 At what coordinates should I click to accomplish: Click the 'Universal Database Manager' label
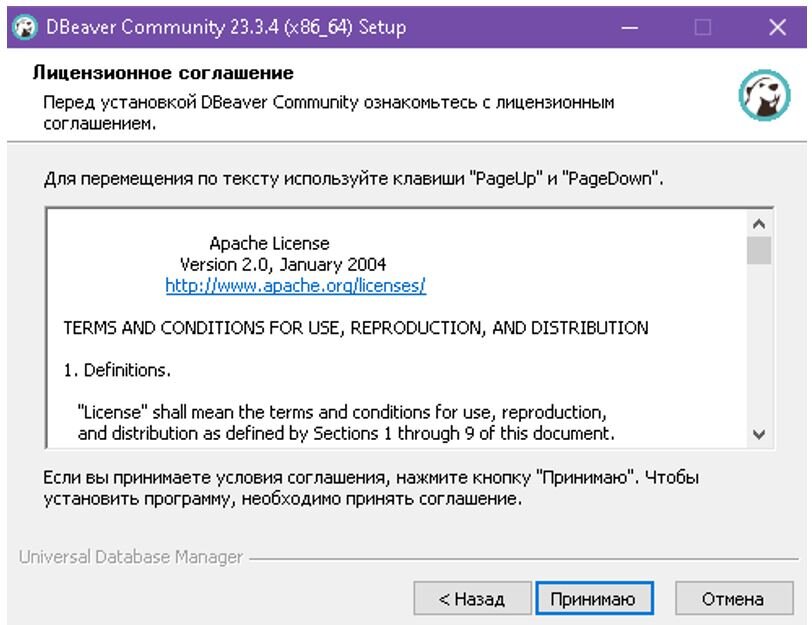(130, 557)
